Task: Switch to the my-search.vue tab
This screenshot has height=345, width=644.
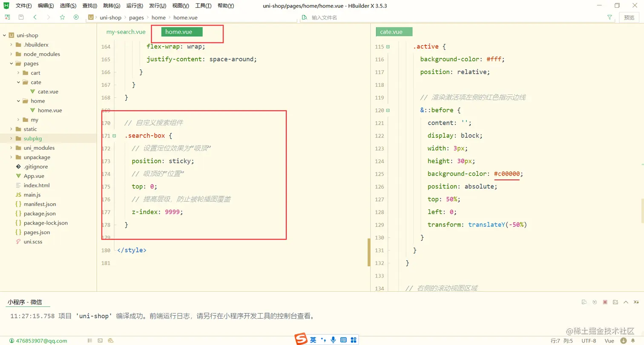Action: (x=126, y=32)
